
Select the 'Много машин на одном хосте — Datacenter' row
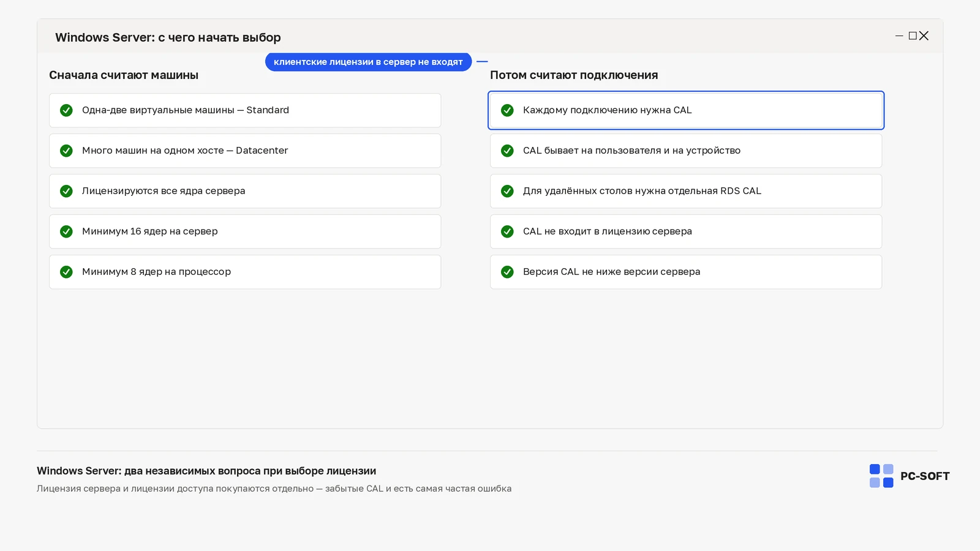[x=245, y=151]
